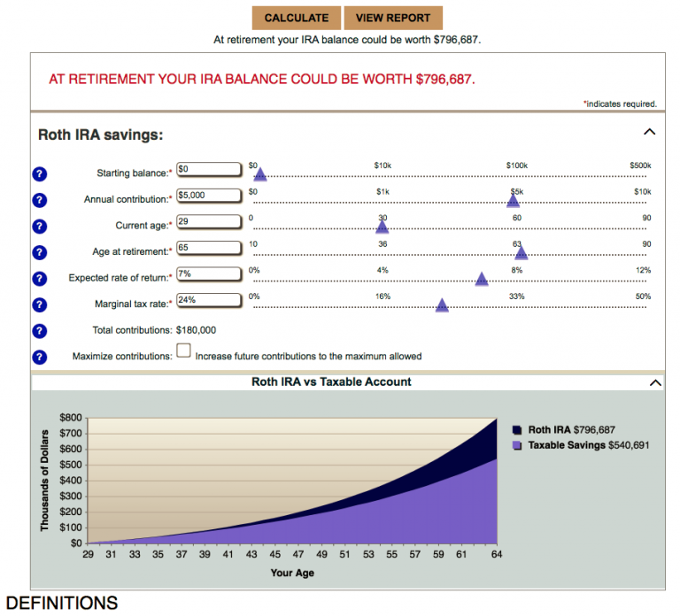
Task: Click the $100k mark on Starting balance scale
Action: coord(517,166)
